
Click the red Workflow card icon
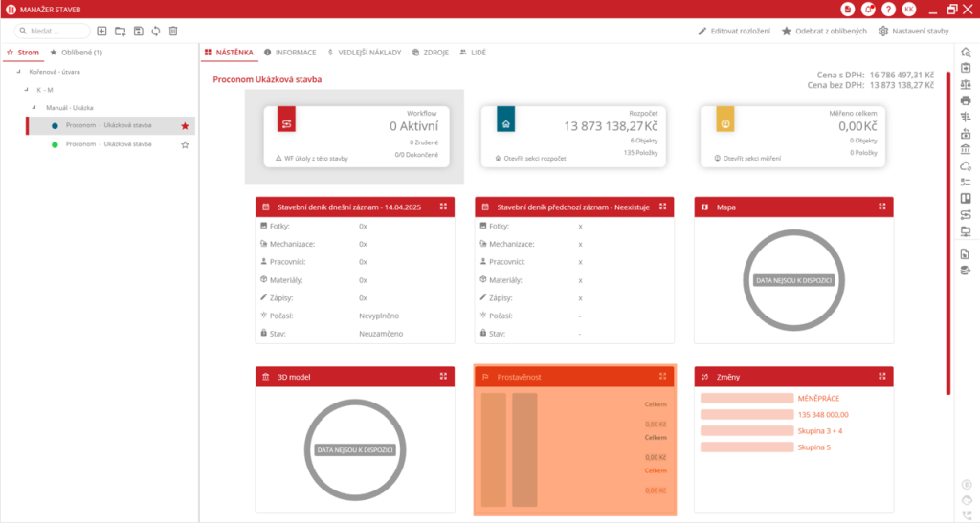[x=288, y=119]
